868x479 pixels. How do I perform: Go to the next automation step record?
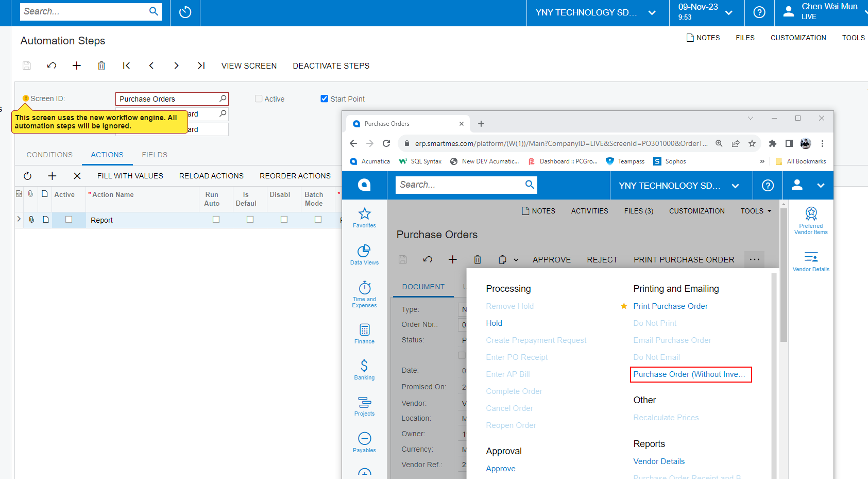tap(176, 65)
